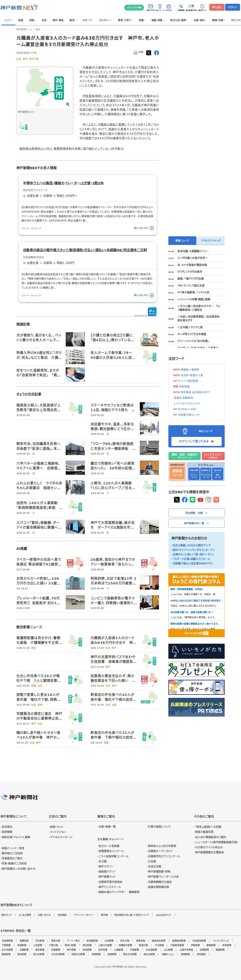Select the 愛読者コース plan
The image size is (241, 980).
pyautogui.click(x=177, y=473)
